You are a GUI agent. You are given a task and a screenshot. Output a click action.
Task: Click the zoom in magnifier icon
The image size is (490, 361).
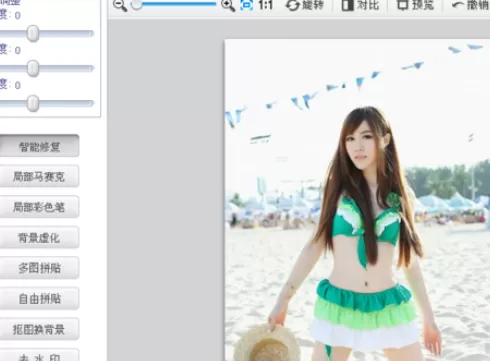click(x=228, y=5)
